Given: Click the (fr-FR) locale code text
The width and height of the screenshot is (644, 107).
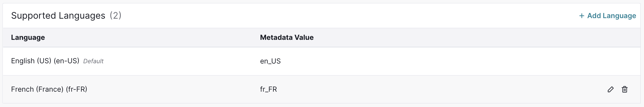Looking at the screenshot, I should 77,89.
